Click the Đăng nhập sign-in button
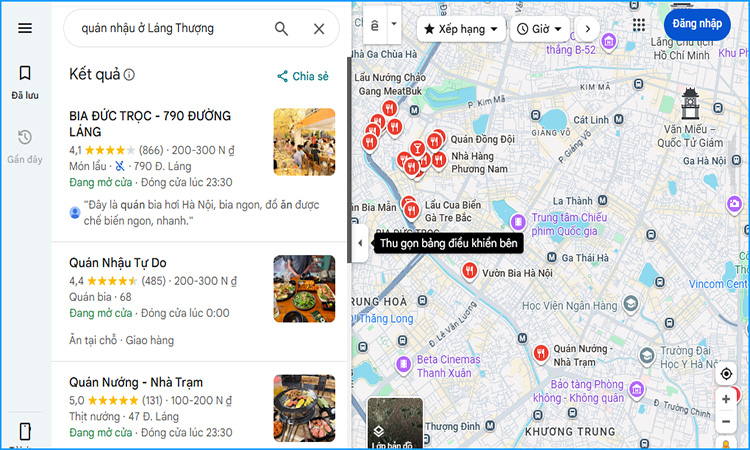 tap(697, 24)
